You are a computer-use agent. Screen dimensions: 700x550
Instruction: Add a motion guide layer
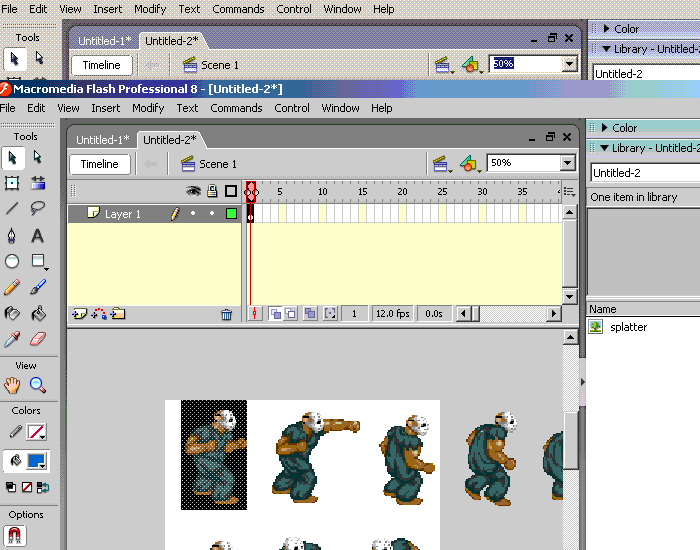point(99,314)
